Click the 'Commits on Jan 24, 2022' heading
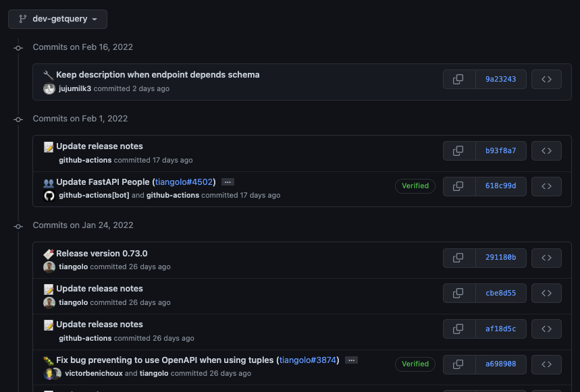The height and width of the screenshot is (392, 580). pos(83,225)
